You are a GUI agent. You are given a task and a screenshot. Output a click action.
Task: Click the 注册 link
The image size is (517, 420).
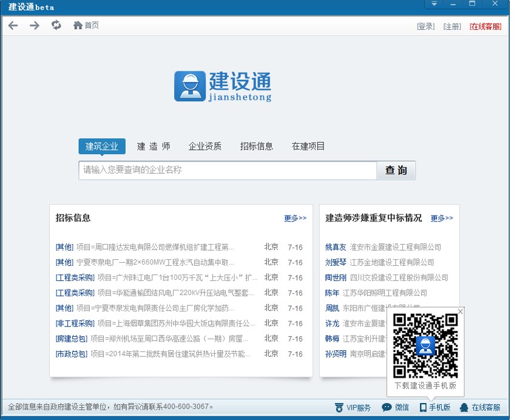(x=452, y=26)
